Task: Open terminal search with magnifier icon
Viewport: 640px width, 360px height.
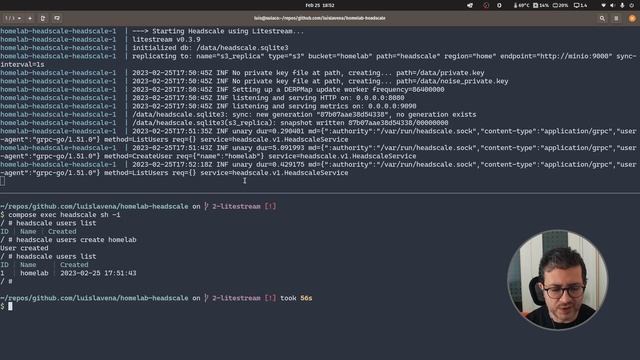Action: [x=602, y=18]
